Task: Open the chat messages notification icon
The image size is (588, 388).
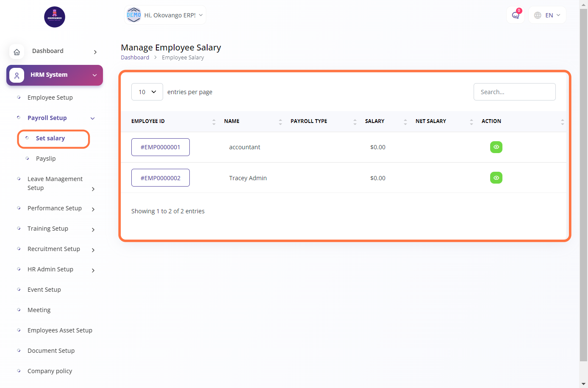Action: pos(515,15)
